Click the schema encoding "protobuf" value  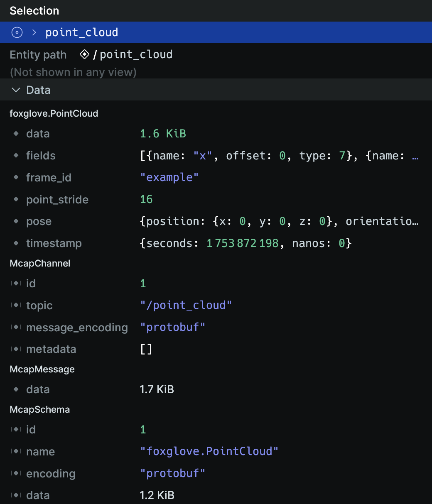173,474
